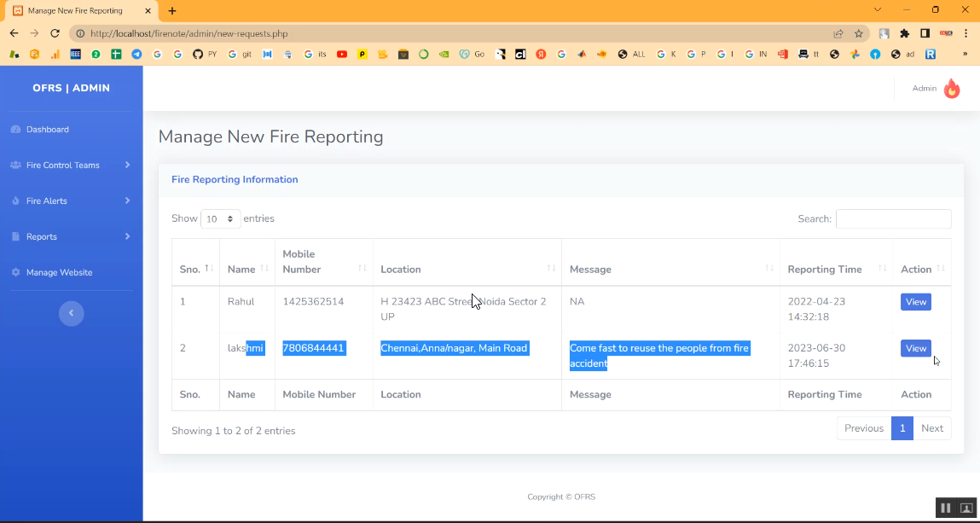Click the table Search input field
The width and height of the screenshot is (980, 523).
pyautogui.click(x=893, y=219)
